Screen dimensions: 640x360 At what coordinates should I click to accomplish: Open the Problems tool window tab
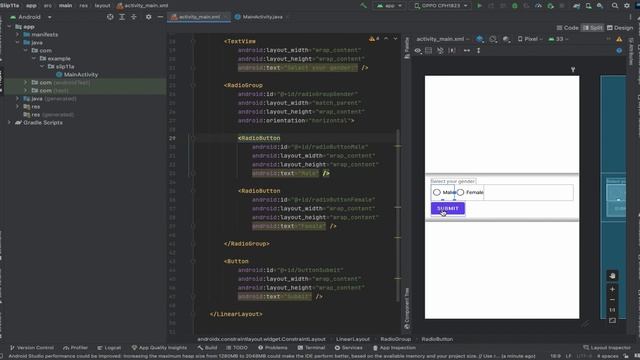click(273, 348)
